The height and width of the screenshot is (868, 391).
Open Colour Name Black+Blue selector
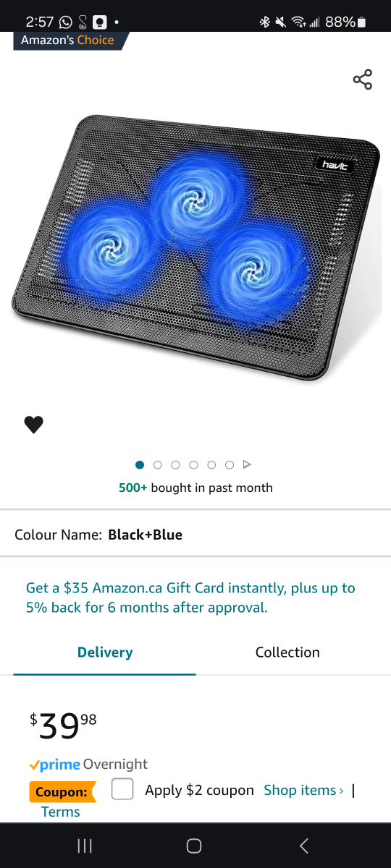pos(195,535)
